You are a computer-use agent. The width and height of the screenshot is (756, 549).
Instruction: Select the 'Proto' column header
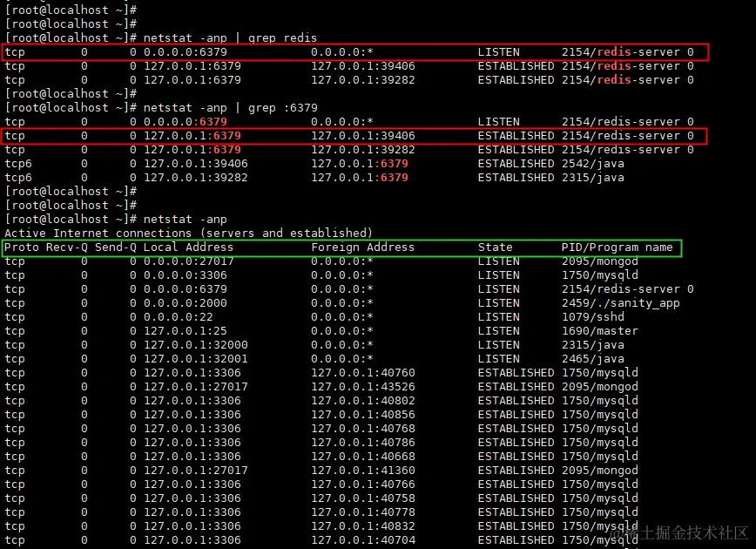[x=22, y=247]
